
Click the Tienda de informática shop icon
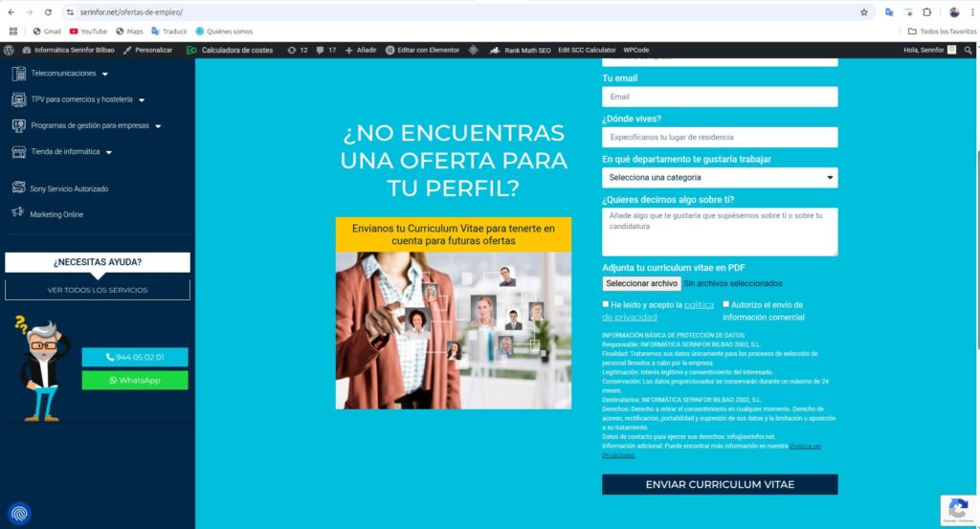19,152
